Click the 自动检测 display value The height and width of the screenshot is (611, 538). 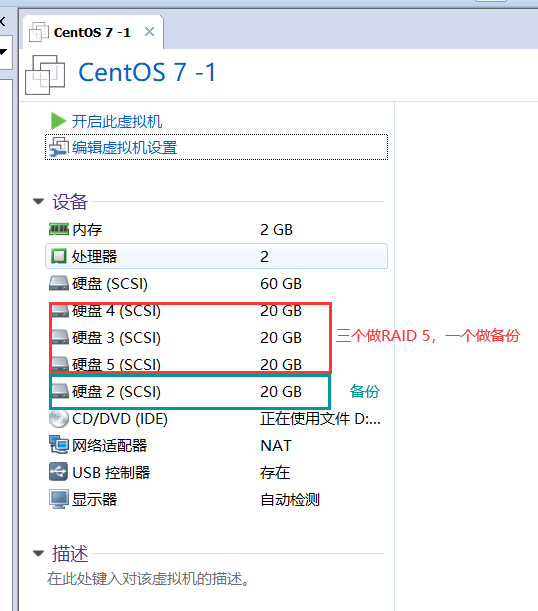click(290, 500)
